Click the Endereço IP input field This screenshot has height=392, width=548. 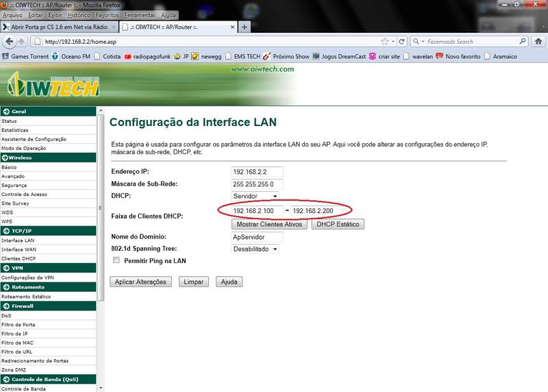(x=258, y=172)
